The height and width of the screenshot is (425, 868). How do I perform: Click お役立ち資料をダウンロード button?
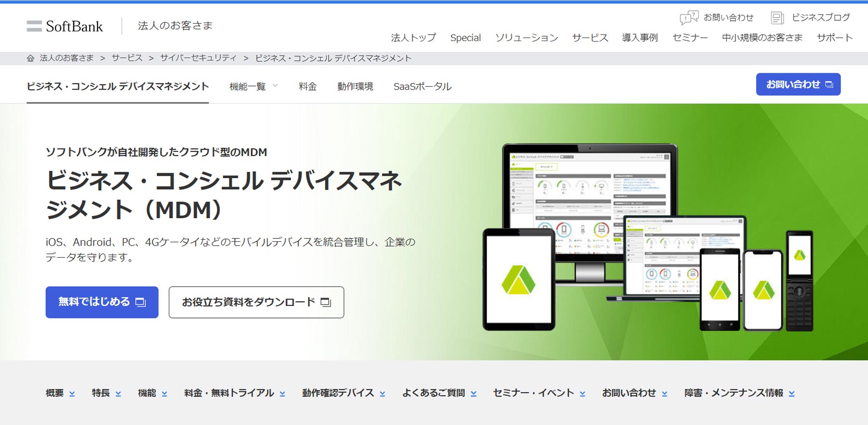[x=256, y=302]
